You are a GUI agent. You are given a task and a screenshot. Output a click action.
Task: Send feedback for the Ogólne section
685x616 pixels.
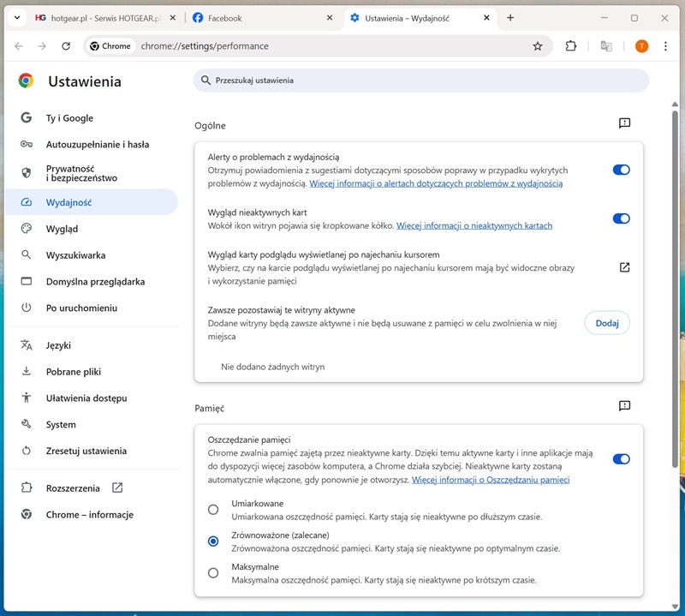624,123
